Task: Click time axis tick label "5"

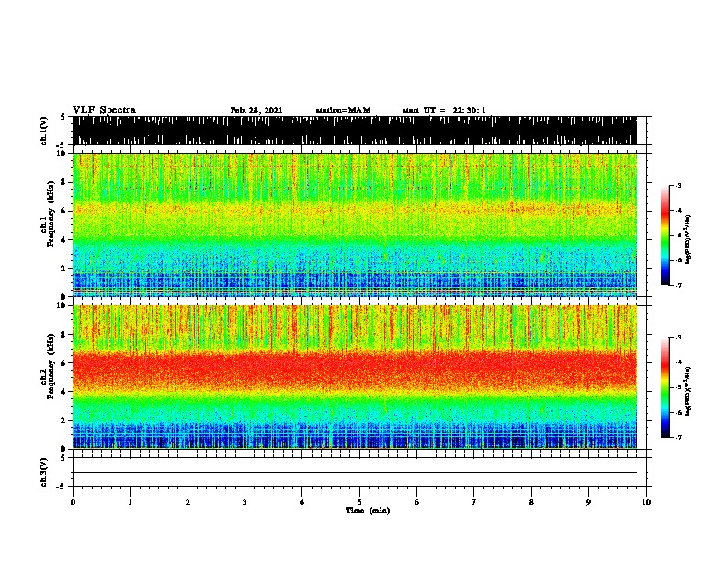Action: [x=359, y=502]
